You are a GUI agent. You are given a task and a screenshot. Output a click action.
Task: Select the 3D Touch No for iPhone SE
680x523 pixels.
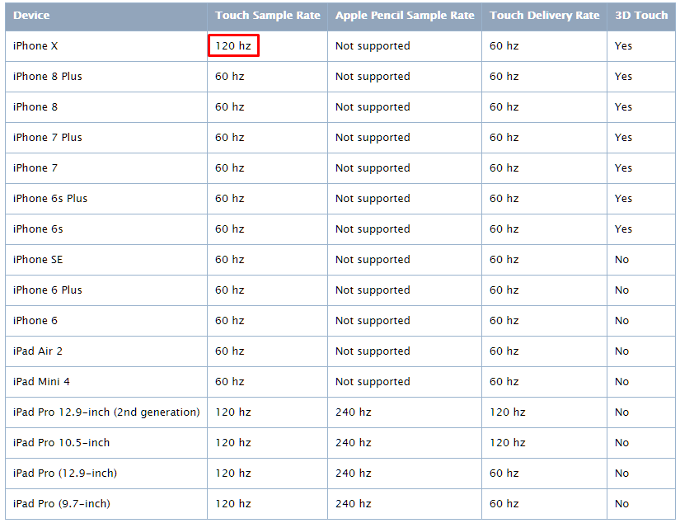tap(622, 259)
